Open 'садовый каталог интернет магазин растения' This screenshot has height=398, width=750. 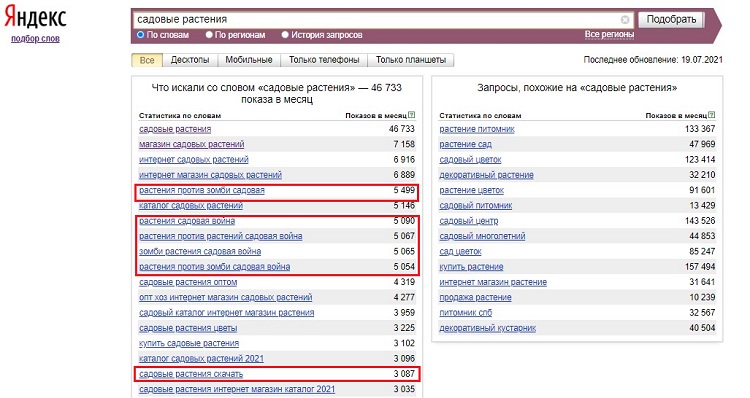[x=227, y=313]
